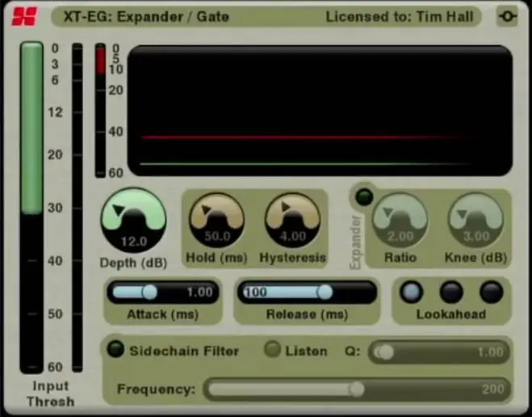Click the Hold value 50.0

click(217, 236)
